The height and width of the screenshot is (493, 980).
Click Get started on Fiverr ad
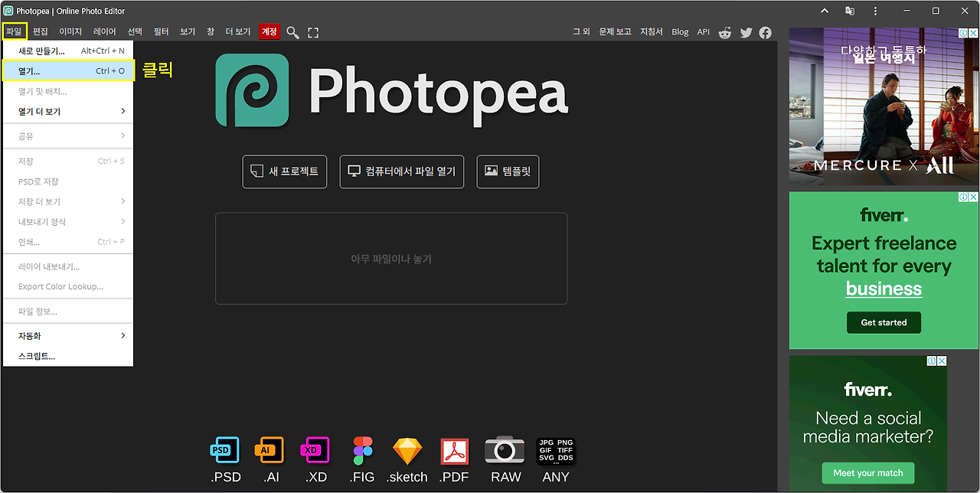pyautogui.click(x=884, y=322)
